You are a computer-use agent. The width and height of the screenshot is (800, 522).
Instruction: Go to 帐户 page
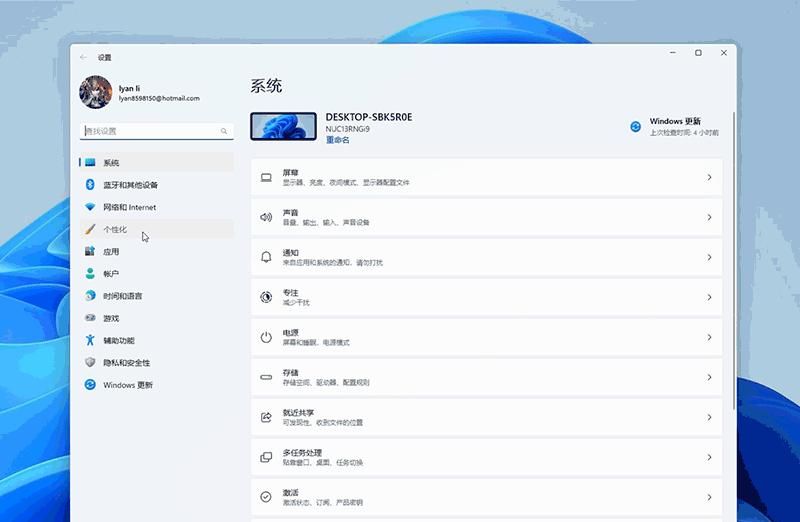tap(156, 274)
